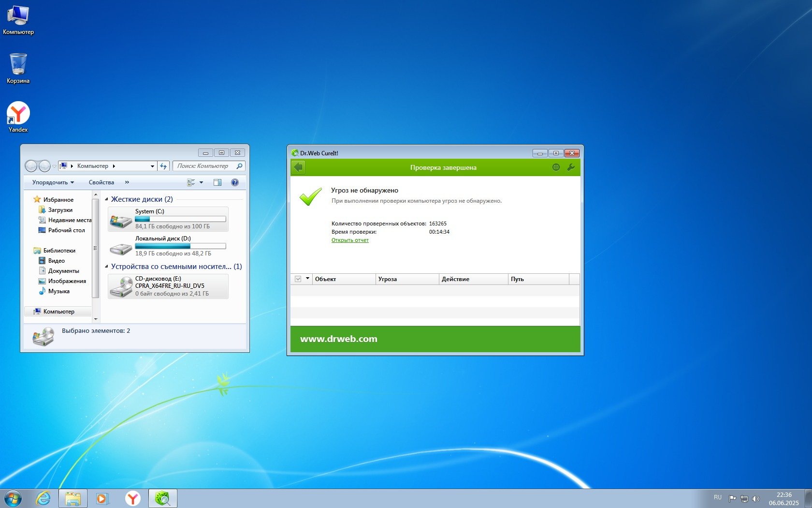Toggle the select-all checkbox in threat table
Screen dimensions: 812x508
tap(298, 279)
